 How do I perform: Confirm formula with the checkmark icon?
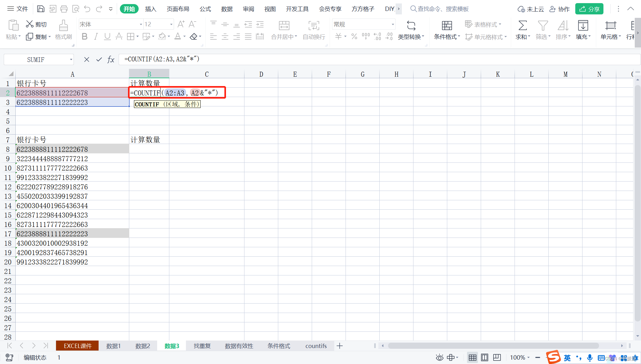point(99,59)
